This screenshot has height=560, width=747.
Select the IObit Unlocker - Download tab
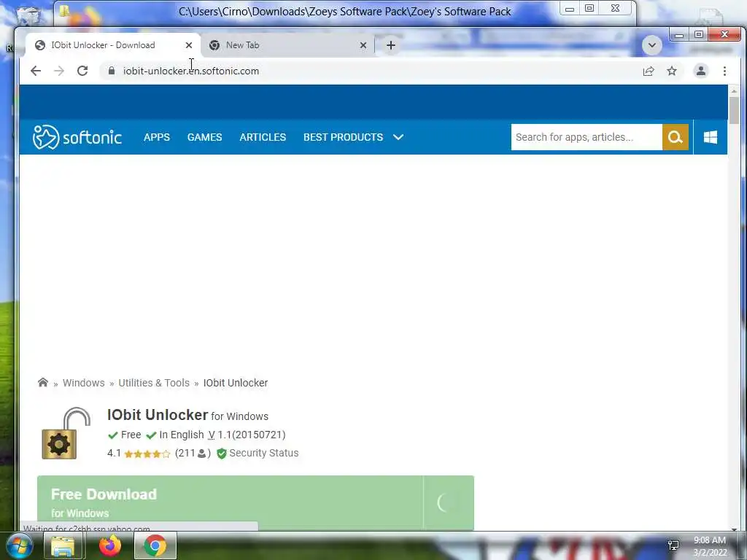tap(113, 45)
